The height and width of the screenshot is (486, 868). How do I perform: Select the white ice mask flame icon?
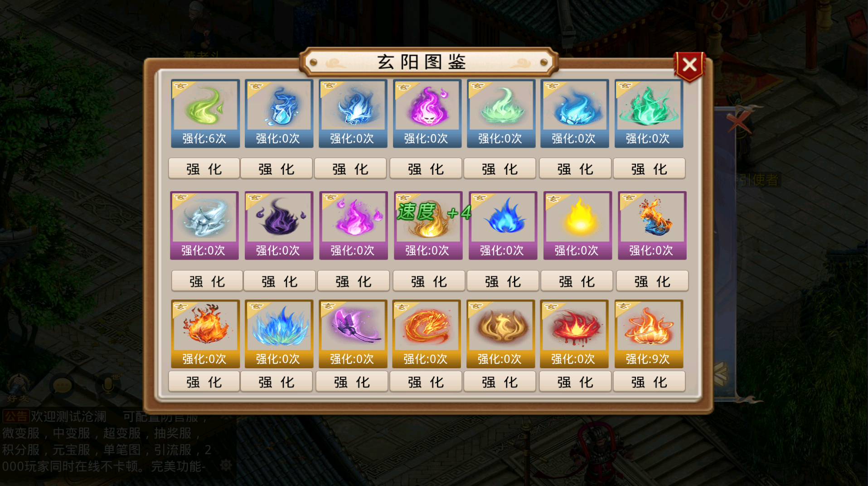click(204, 225)
